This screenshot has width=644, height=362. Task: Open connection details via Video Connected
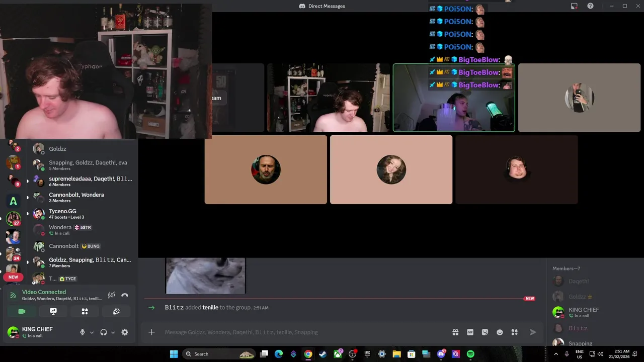coord(44,292)
